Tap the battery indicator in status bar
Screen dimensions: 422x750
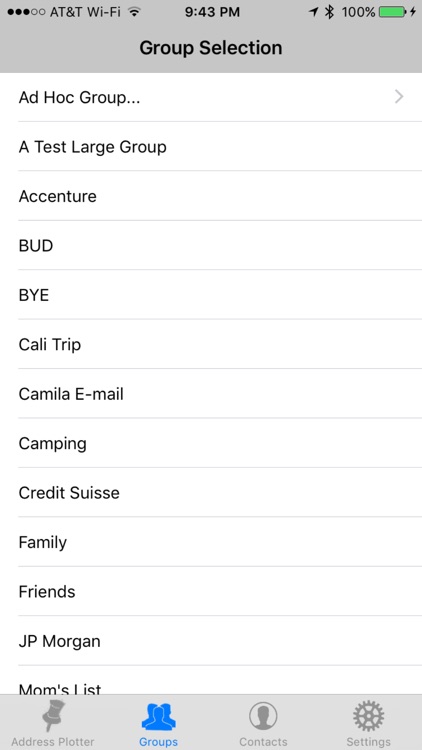point(392,12)
